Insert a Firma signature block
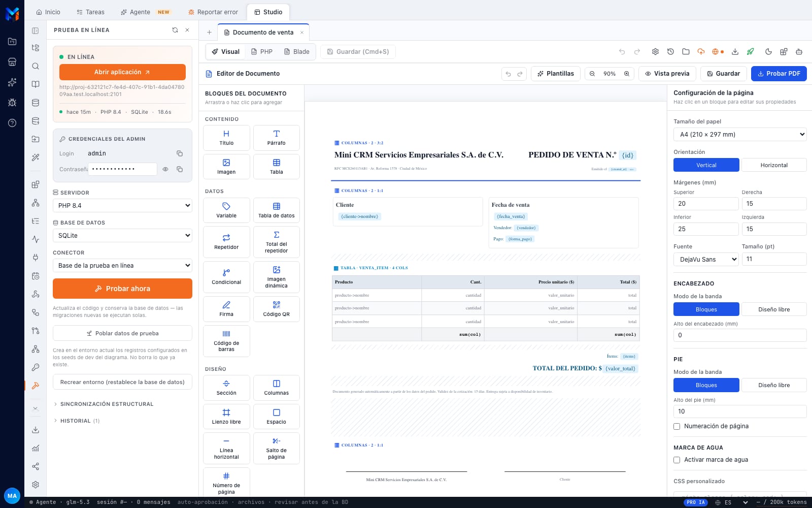 coord(226,309)
